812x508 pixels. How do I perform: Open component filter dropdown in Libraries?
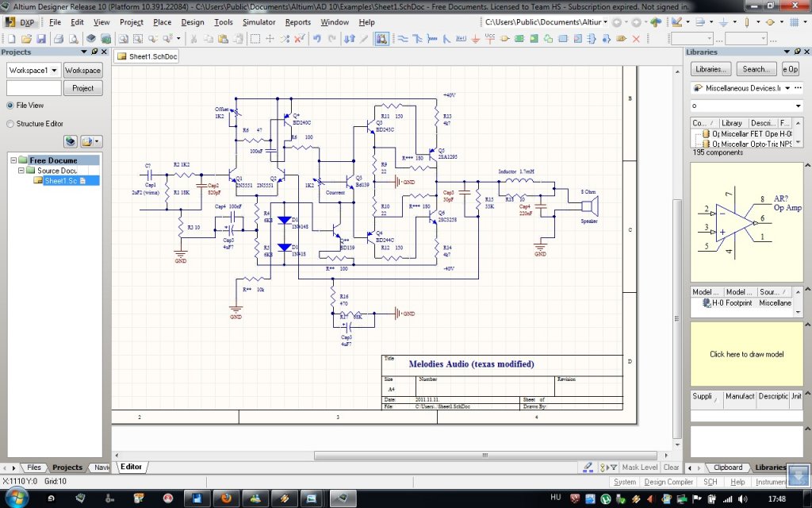798,106
